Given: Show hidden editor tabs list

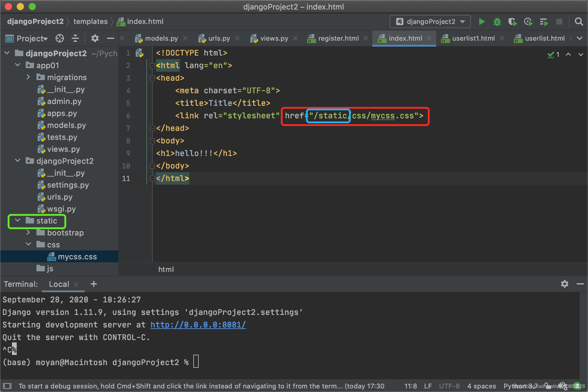Looking at the screenshot, I should click(580, 38).
